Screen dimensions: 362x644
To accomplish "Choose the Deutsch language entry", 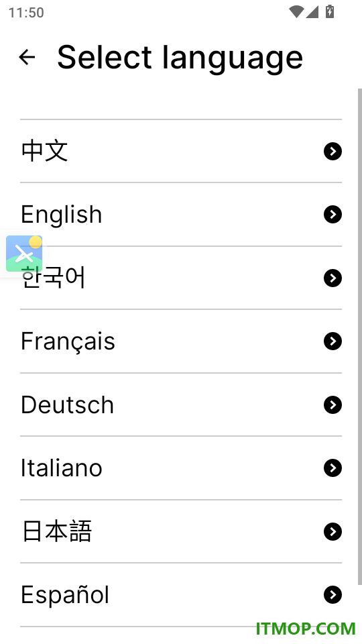I will [x=181, y=405].
